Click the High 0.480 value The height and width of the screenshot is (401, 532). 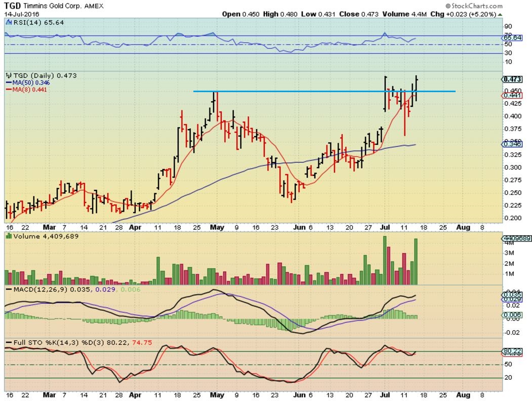pyautogui.click(x=280, y=14)
